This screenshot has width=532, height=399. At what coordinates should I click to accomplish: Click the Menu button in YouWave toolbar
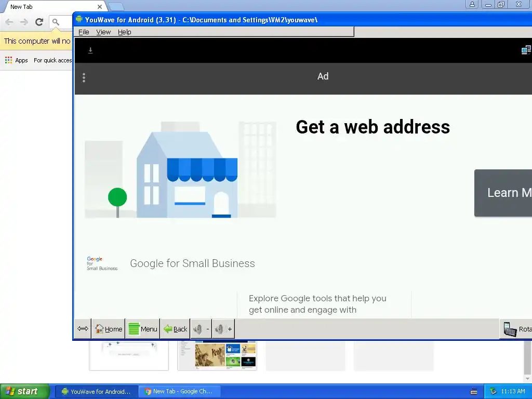coord(143,329)
